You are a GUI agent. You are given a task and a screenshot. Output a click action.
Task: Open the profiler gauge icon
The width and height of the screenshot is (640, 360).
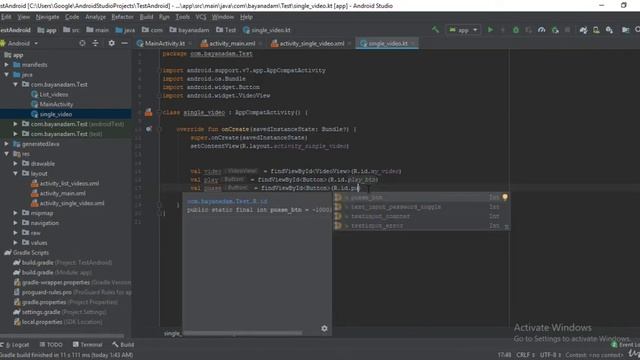541,30
